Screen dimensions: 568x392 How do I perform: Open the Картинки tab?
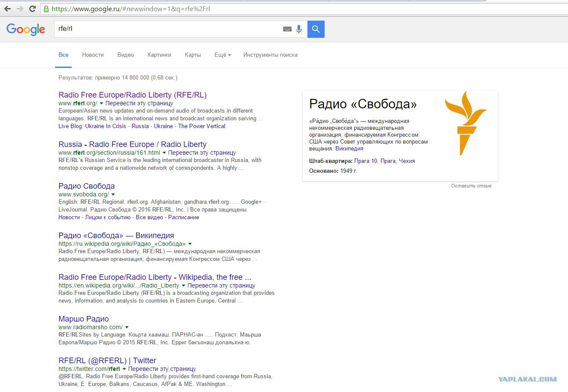click(x=159, y=55)
